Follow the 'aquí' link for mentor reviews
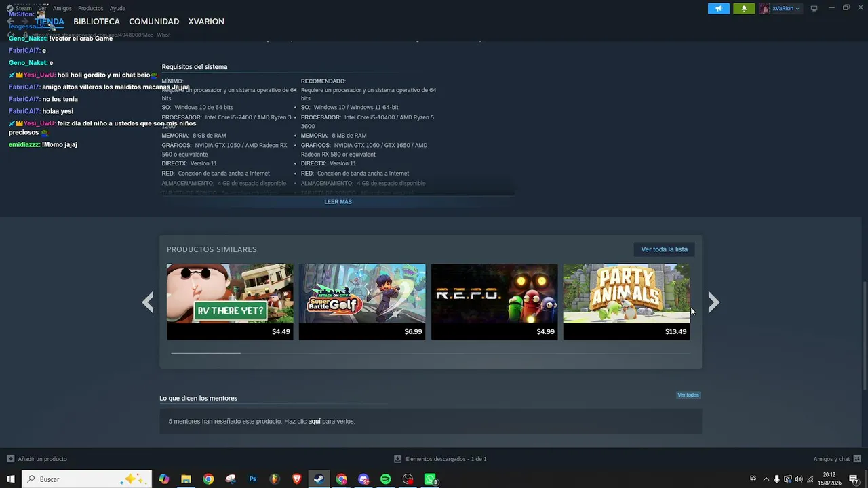 click(x=314, y=422)
